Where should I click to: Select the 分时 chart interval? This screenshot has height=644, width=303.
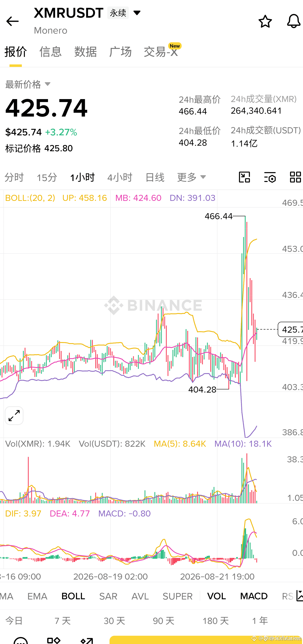pos(14,177)
